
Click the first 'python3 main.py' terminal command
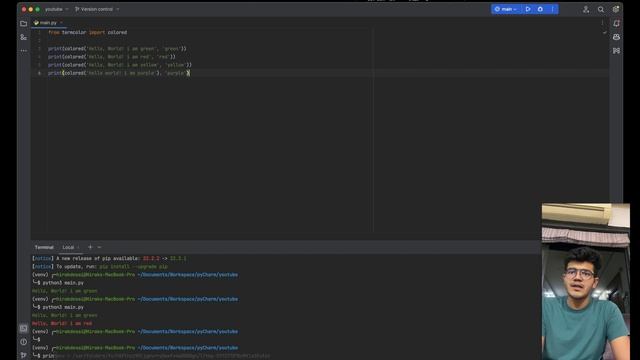pos(63,283)
